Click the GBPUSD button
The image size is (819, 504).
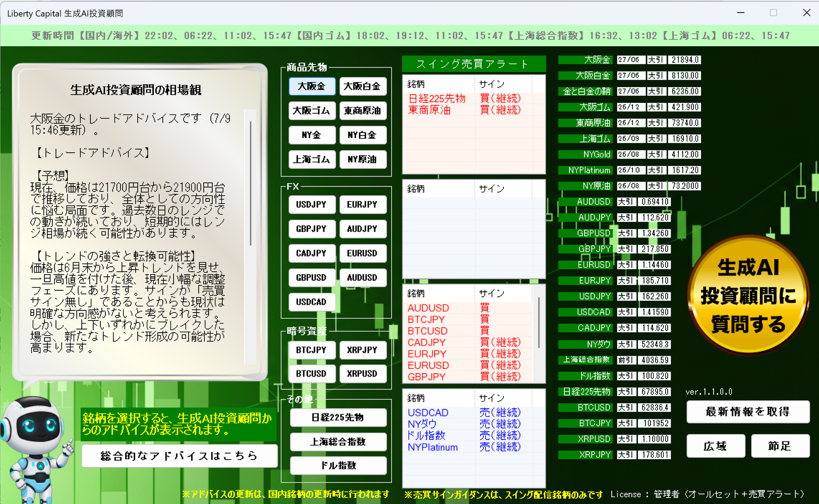(x=312, y=277)
